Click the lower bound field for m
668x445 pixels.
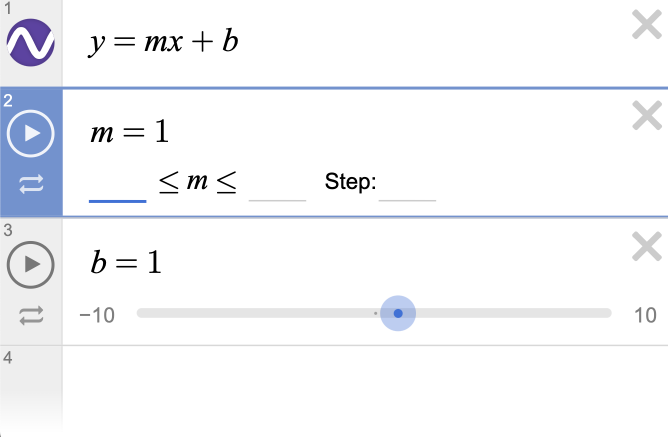(x=118, y=186)
